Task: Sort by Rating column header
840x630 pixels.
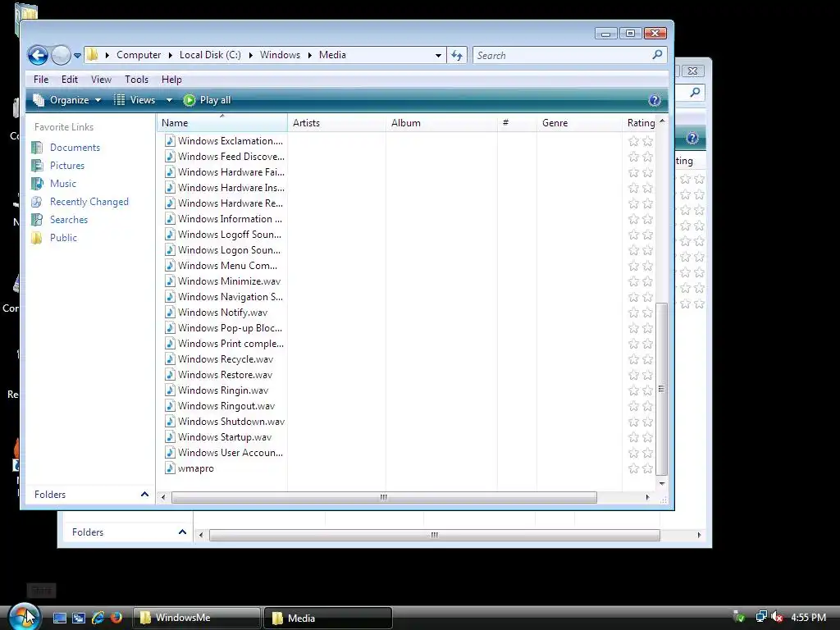Action: (641, 123)
